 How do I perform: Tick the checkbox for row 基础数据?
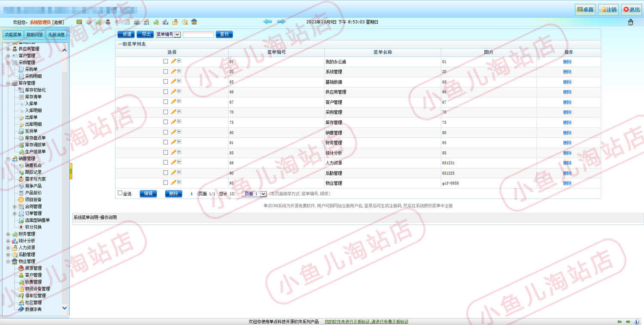pos(166,82)
